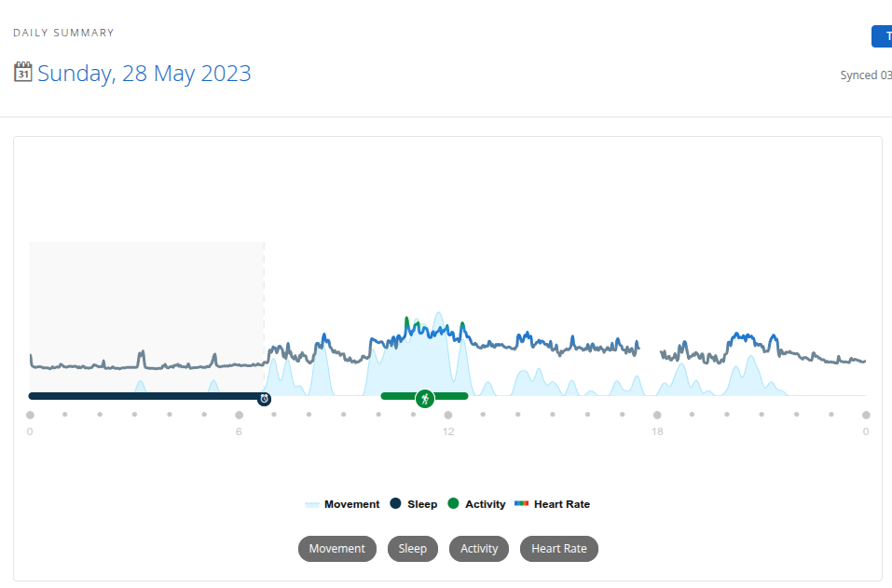Click the alarm clock icon ending sleep bar

(x=264, y=399)
